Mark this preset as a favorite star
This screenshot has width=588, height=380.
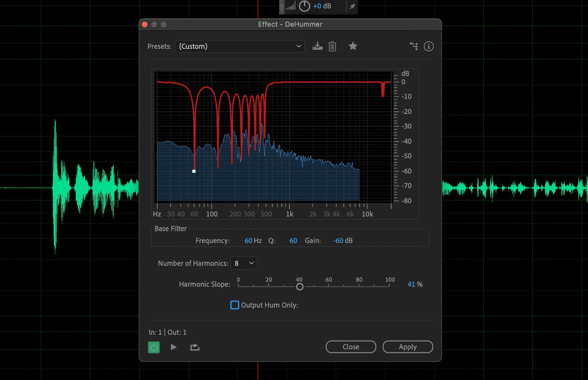pyautogui.click(x=353, y=46)
